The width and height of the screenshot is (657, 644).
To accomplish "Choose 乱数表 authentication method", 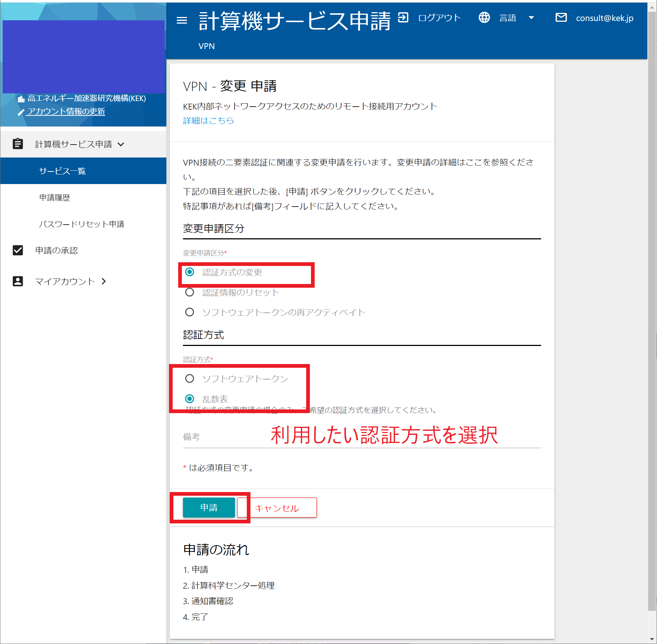I will click(x=190, y=399).
